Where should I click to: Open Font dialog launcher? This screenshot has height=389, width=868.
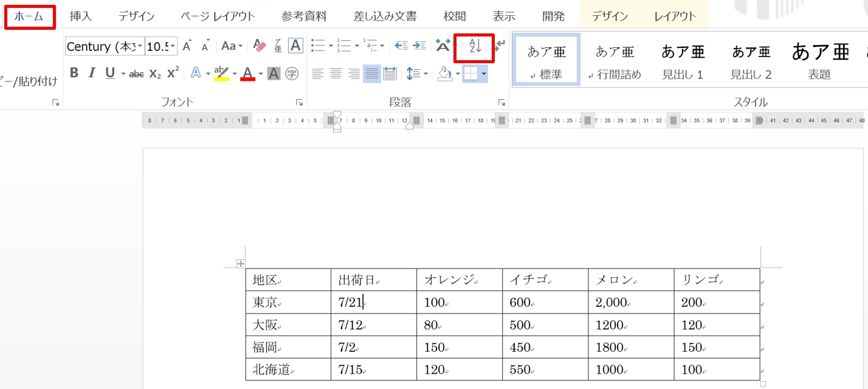(299, 102)
